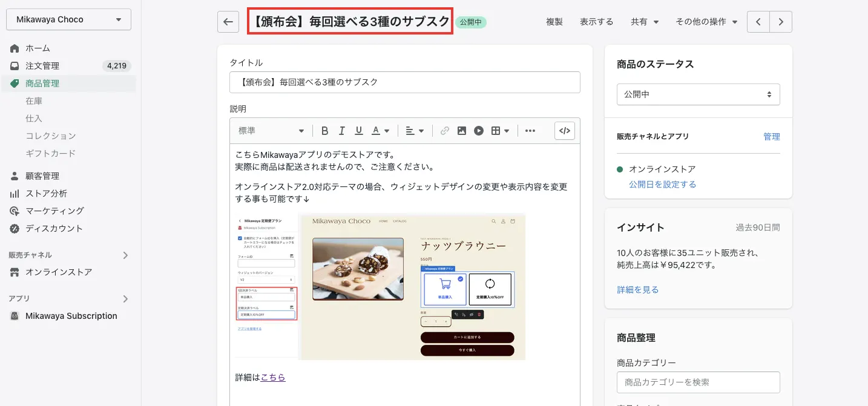Go to next product with right chevron

781,22
